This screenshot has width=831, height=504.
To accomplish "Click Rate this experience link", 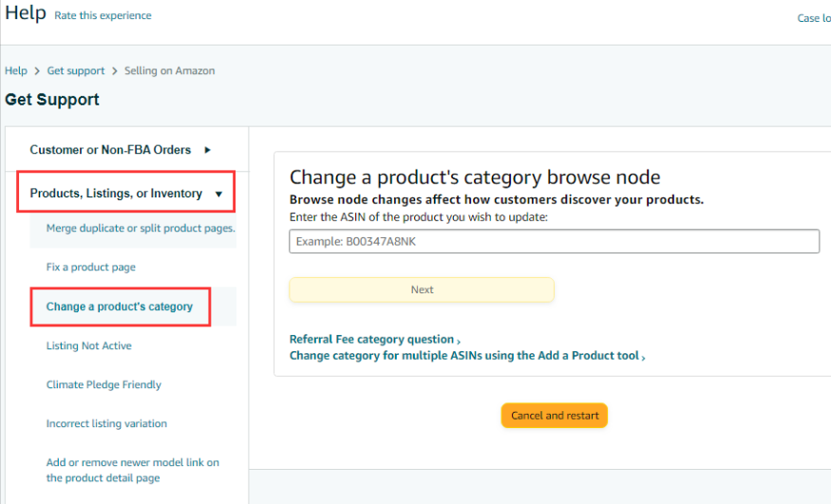I will [x=103, y=16].
